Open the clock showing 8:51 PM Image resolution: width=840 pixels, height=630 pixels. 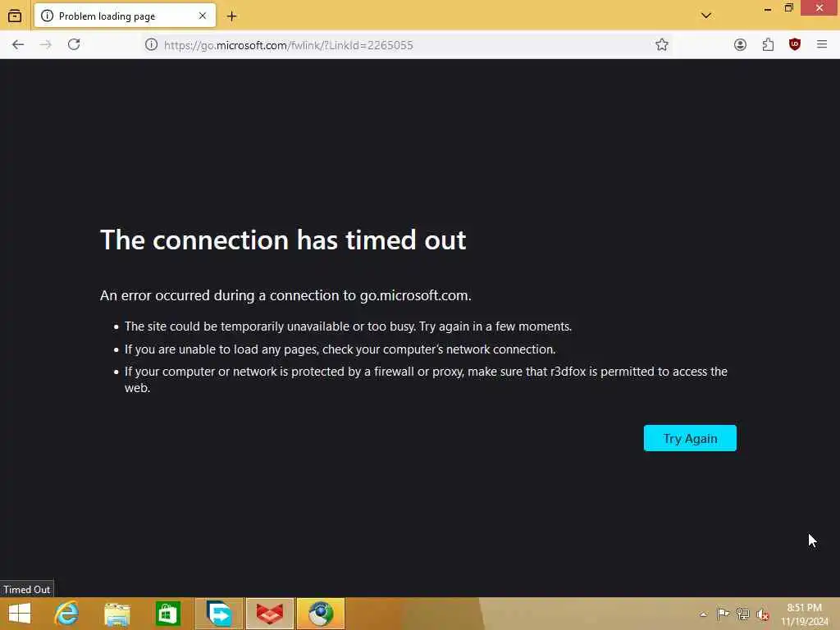(x=804, y=614)
